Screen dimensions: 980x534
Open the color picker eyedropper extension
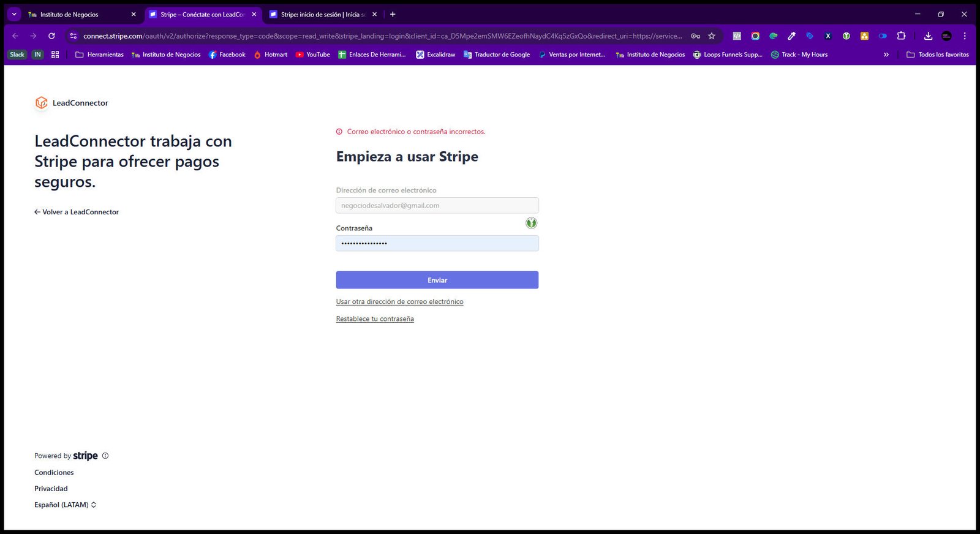pos(791,36)
